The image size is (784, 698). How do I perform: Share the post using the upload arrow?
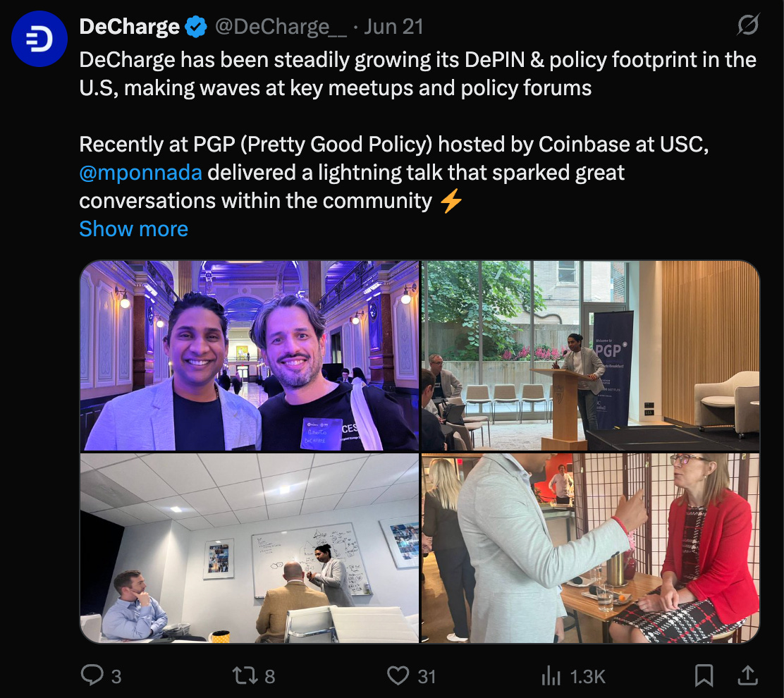[748, 675]
